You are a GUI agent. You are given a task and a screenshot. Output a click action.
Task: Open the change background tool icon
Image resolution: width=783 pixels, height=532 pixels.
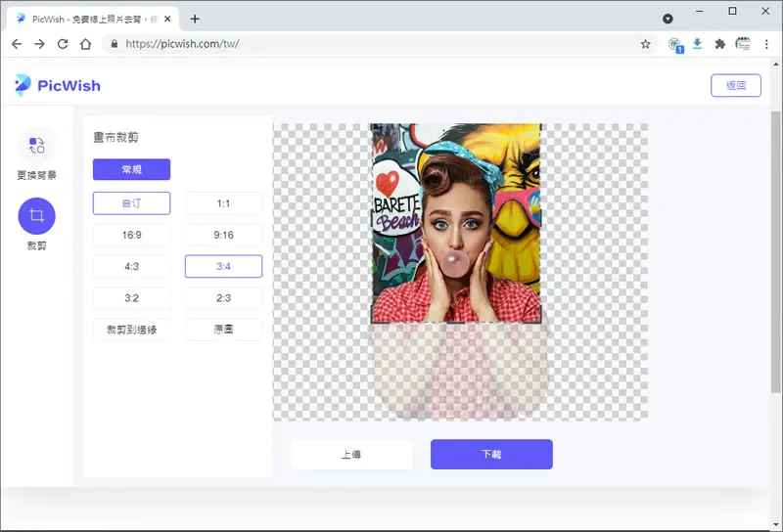click(x=36, y=146)
